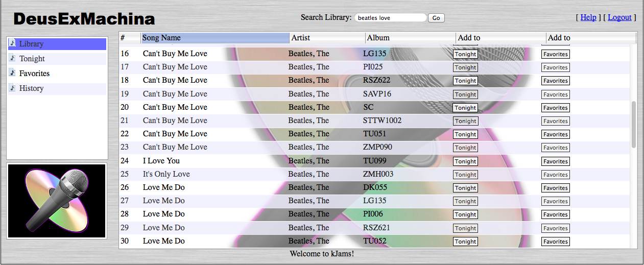
Task: Sort by Artist column header
Action: click(x=327, y=38)
